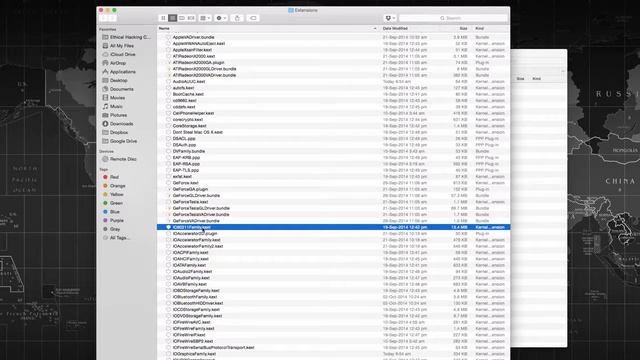Open Downloads in sidebar
This screenshot has height=360, width=640.
118,124
